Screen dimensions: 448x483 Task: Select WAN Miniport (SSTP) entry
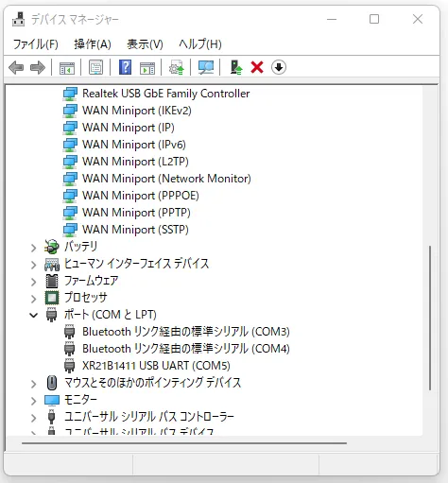pyautogui.click(x=135, y=230)
